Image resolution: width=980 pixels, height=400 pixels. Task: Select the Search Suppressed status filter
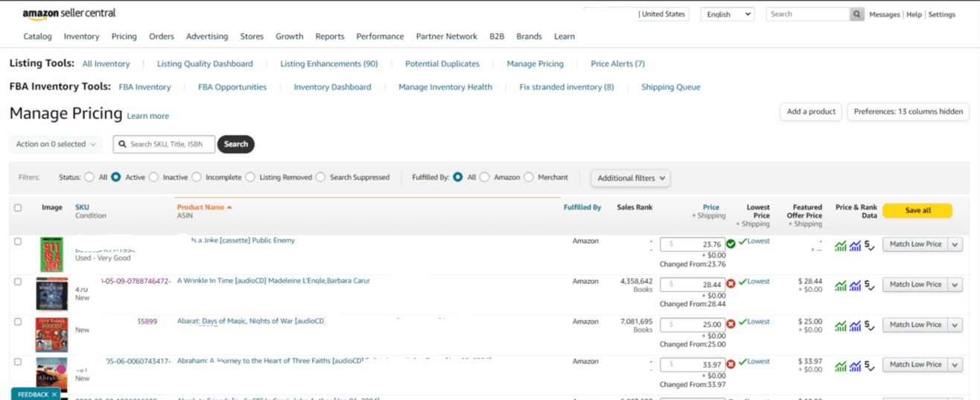(x=320, y=177)
